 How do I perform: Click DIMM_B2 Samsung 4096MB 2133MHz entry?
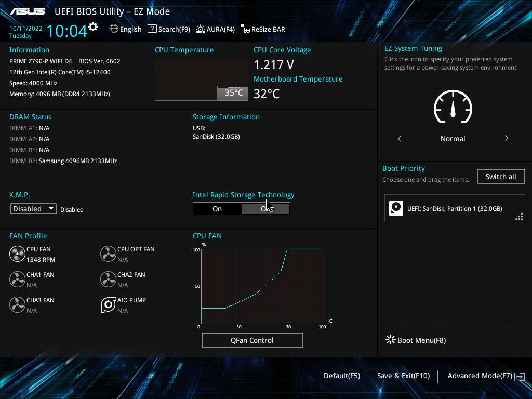[x=63, y=161]
